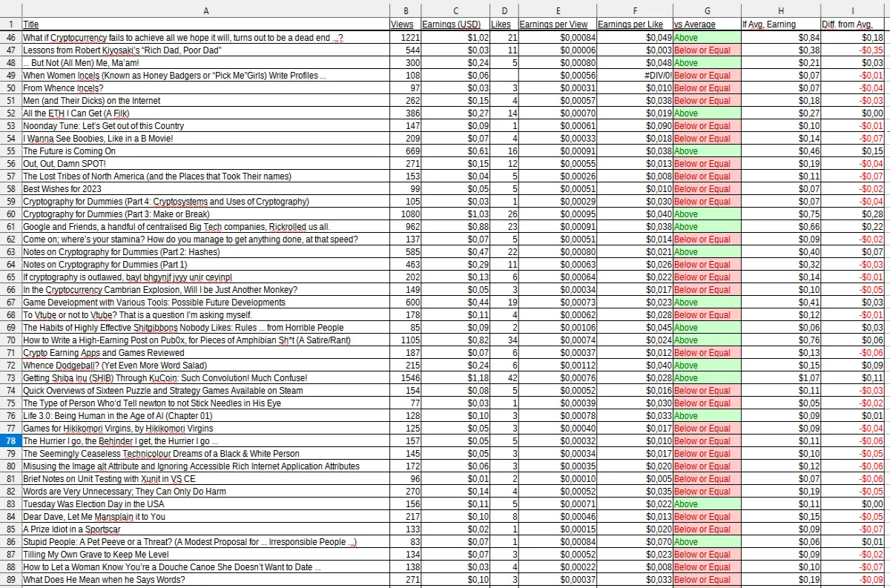Select highlighted row 78 header
Viewport: 890px width, 588px height.
pos(10,440)
